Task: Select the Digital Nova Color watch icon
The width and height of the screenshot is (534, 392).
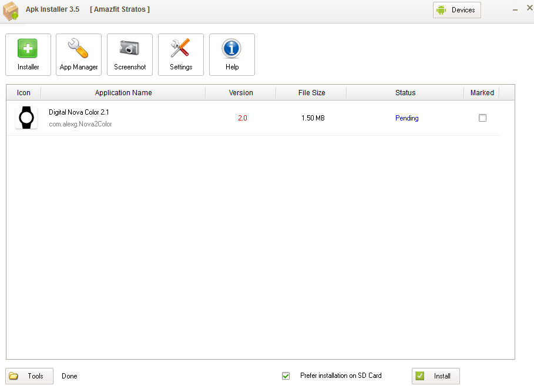Action: pyautogui.click(x=26, y=118)
